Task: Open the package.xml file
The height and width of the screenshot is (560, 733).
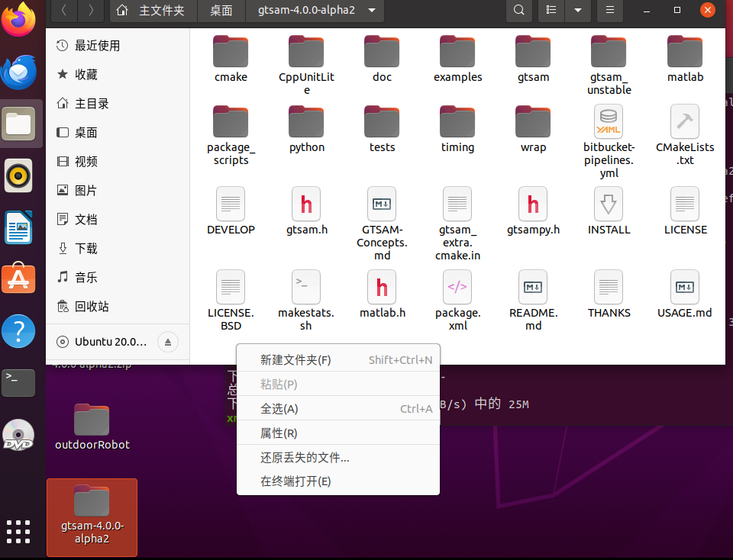Action: tap(457, 287)
